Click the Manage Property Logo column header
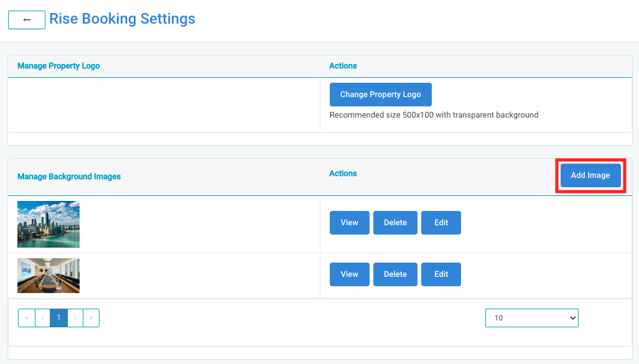This screenshot has height=364, width=639. [x=58, y=66]
